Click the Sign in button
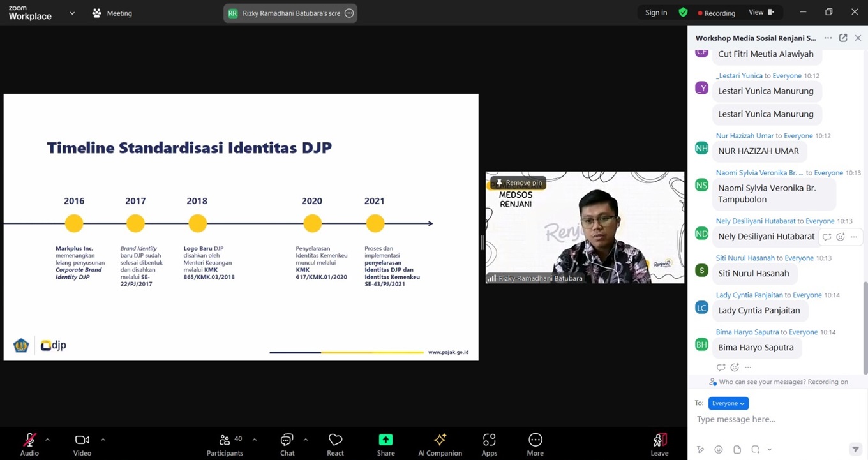Viewport: 868px width, 460px height. tap(656, 12)
